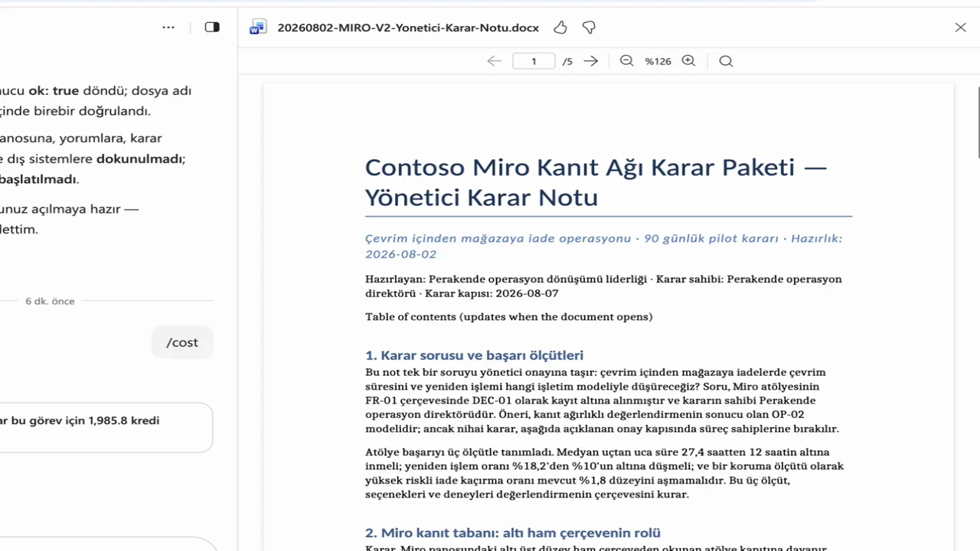
Task: Click the paragraph starting 'Atölye başarıyı üç ölçütle'
Action: point(605,473)
